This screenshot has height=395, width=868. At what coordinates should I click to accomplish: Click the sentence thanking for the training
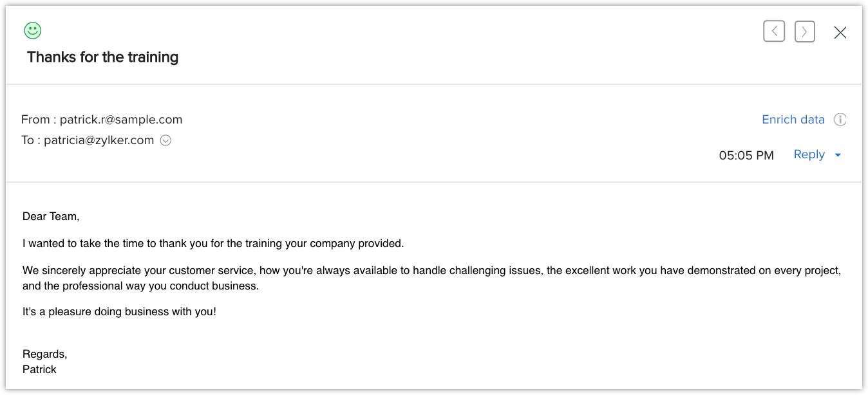click(213, 244)
